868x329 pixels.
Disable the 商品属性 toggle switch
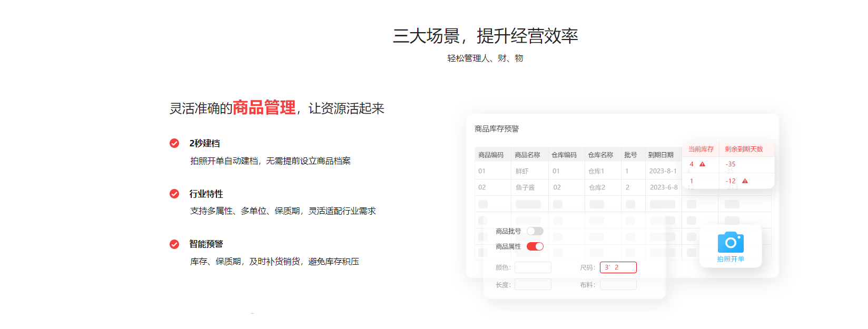point(535,246)
